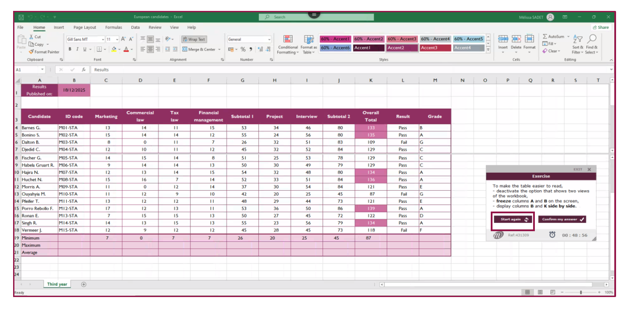644x311 pixels.
Task: Toggle Italic formatting
Action: click(x=77, y=49)
